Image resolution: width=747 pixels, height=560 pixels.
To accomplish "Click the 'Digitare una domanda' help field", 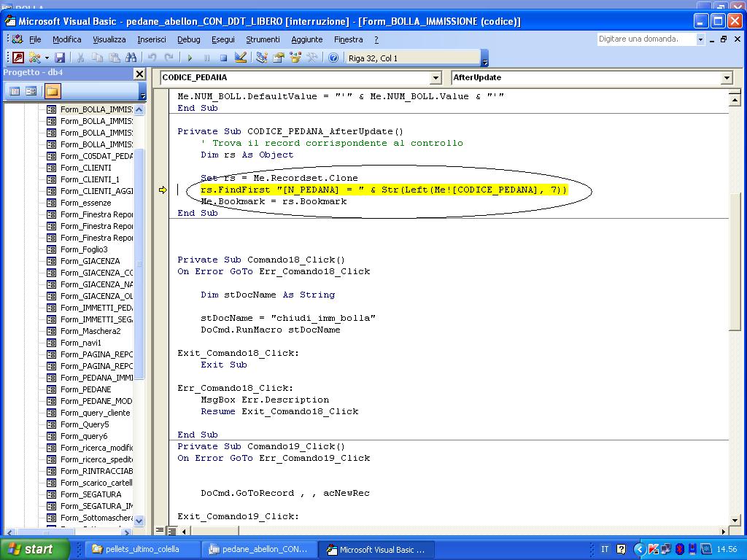I will point(646,39).
